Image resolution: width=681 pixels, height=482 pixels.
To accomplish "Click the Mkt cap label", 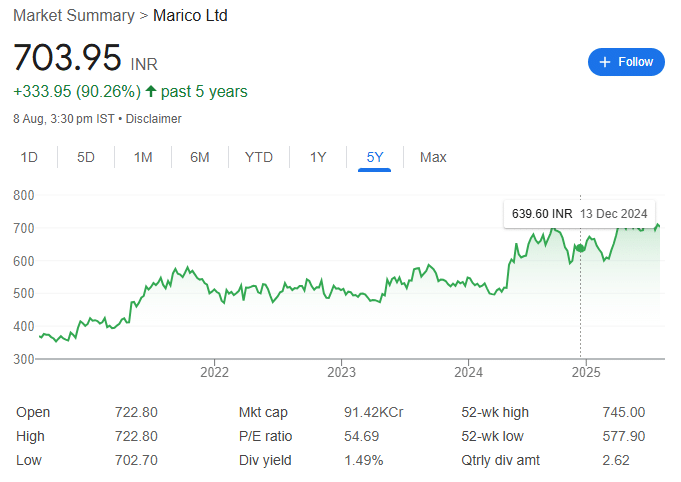I will point(263,412).
